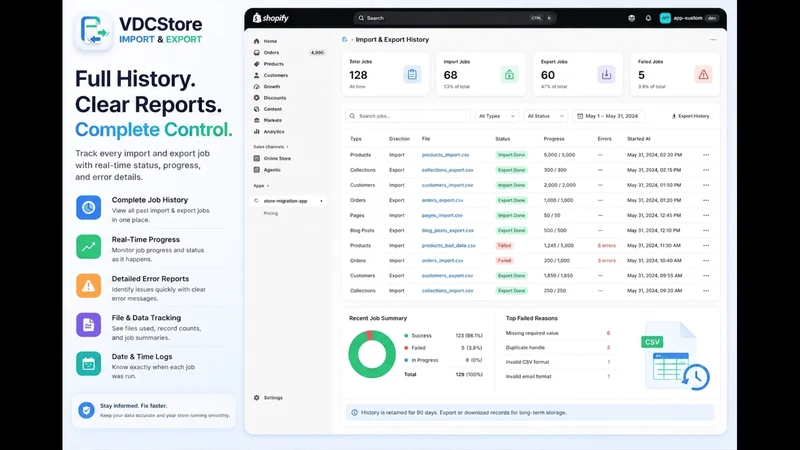Click the Import Jobs green upload icon
This screenshot has height=450, width=800.
[509, 74]
